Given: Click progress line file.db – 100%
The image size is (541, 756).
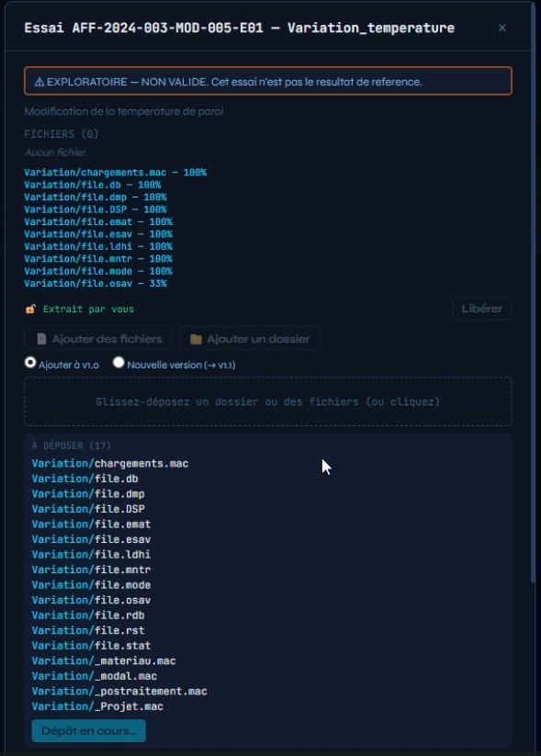Looking at the screenshot, I should pyautogui.click(x=93, y=185).
